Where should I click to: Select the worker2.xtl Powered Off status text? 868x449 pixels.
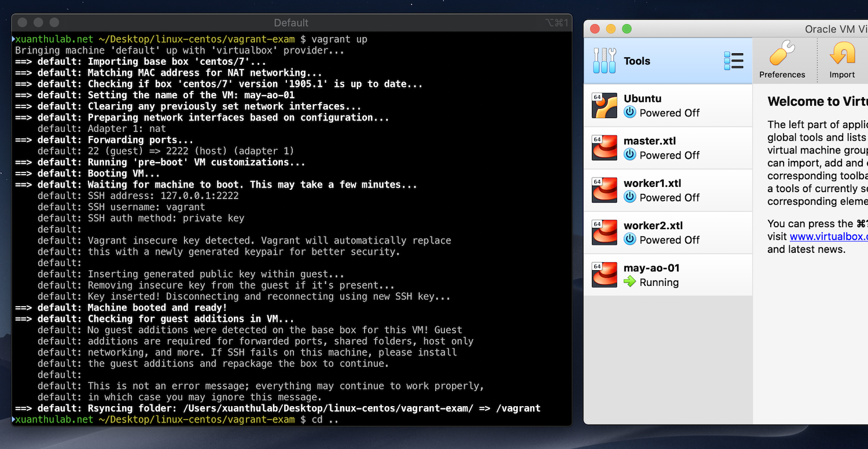tap(670, 240)
